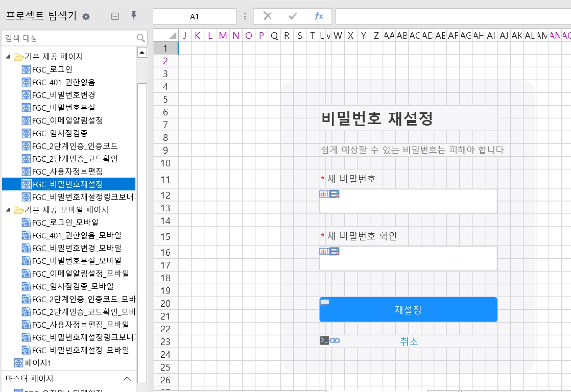This screenshot has width=571, height=392.
Task: Click the 취소 link
Action: [x=409, y=341]
